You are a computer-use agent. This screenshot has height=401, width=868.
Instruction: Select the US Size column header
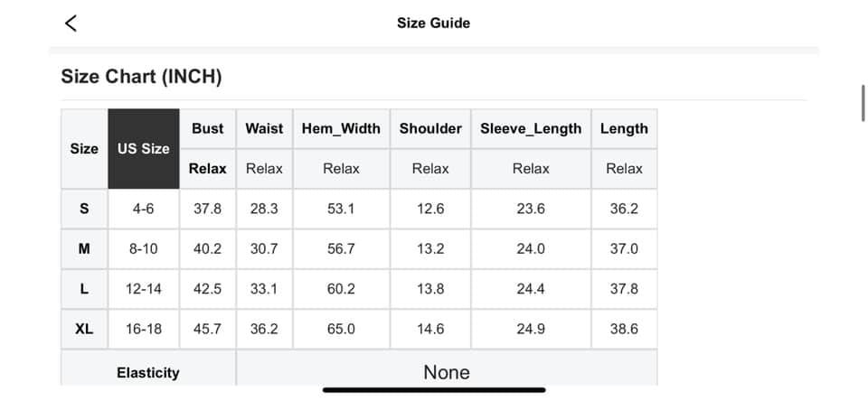tap(144, 149)
